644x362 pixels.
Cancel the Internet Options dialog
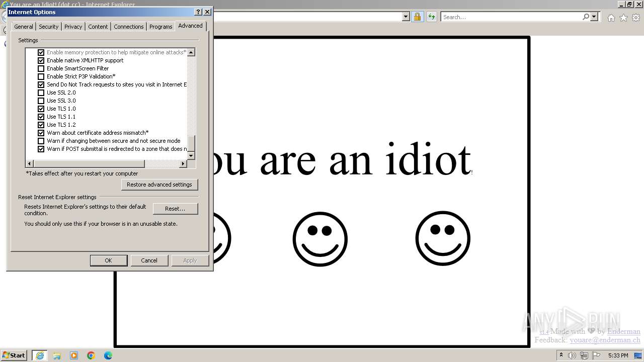tap(149, 260)
